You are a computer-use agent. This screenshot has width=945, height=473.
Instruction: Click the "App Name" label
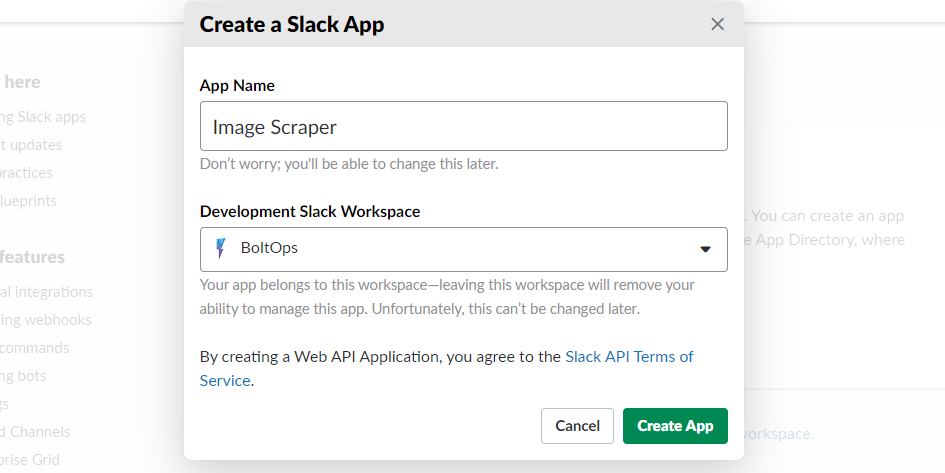[237, 86]
